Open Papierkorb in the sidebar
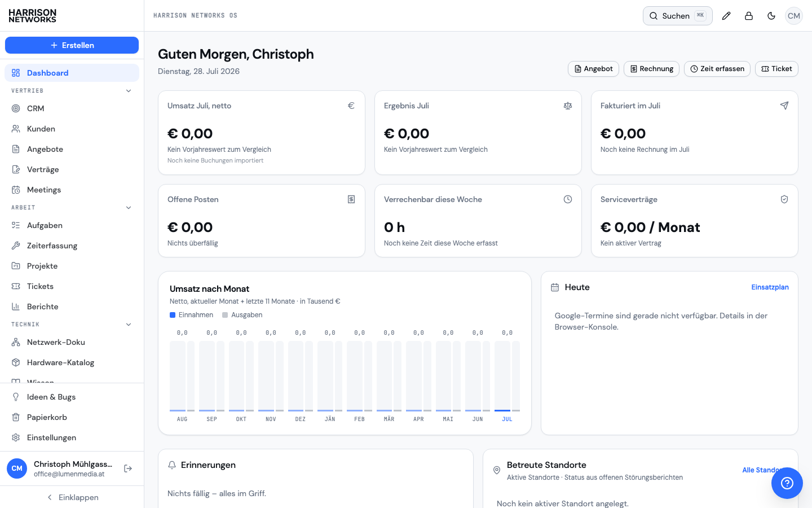 (72, 417)
